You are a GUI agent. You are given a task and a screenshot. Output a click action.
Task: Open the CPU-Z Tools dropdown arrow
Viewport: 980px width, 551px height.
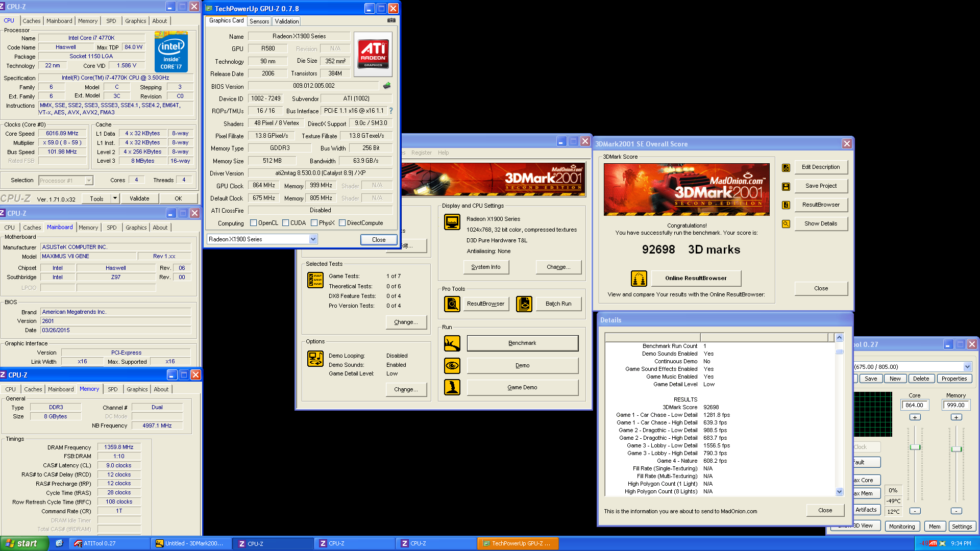pyautogui.click(x=115, y=198)
